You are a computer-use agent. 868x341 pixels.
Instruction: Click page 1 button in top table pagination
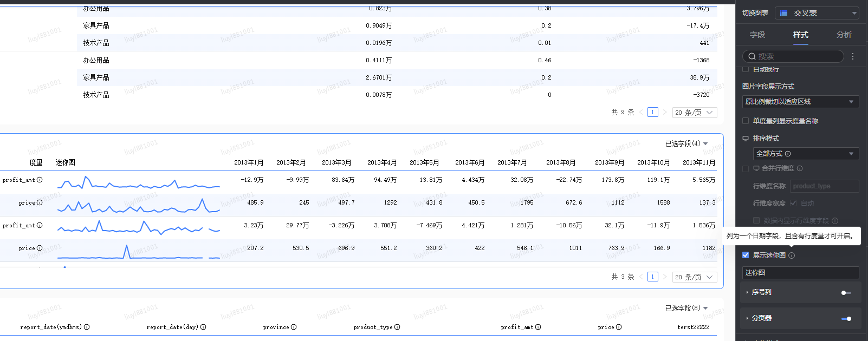coord(652,112)
